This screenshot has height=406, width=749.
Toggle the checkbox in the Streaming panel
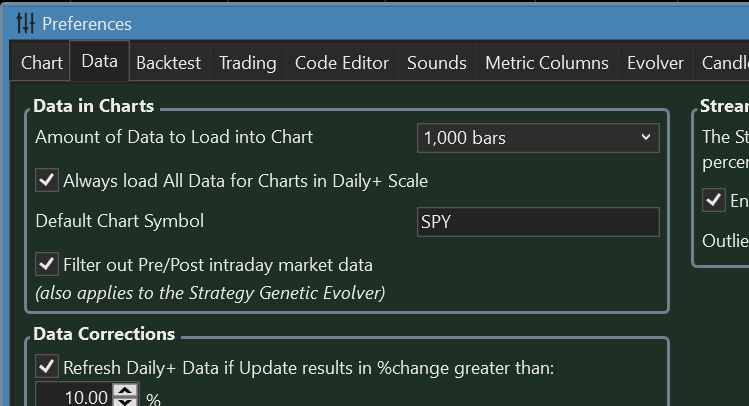pyautogui.click(x=714, y=200)
